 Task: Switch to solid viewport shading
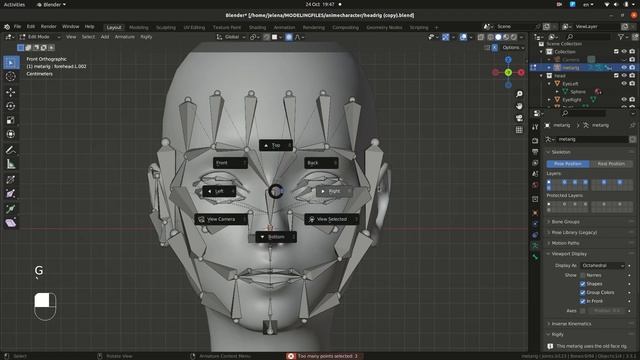(498, 37)
